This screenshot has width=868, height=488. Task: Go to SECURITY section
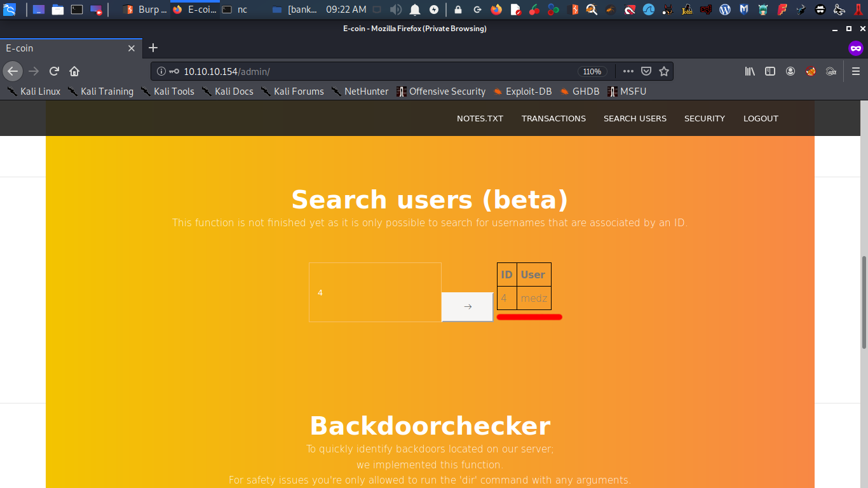point(704,118)
